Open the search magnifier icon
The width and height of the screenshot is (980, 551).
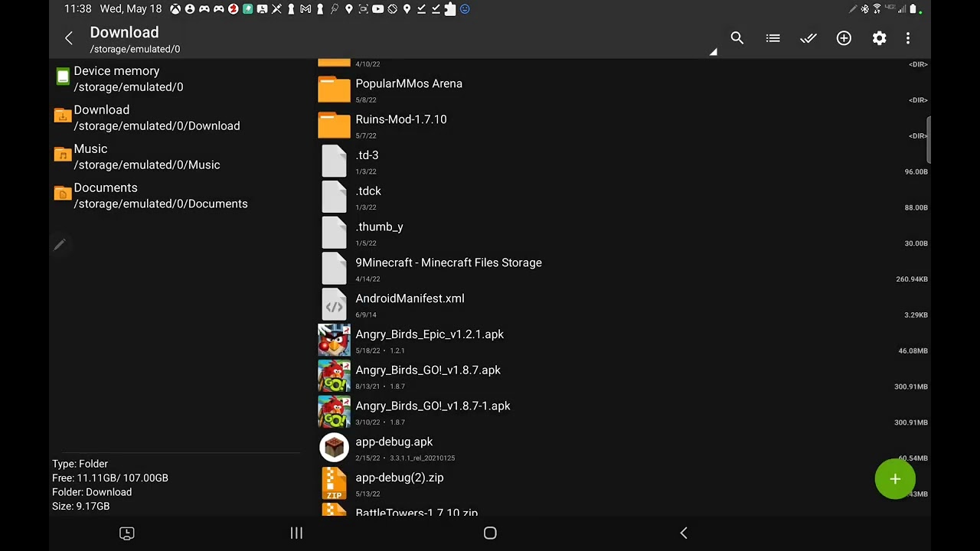[737, 38]
